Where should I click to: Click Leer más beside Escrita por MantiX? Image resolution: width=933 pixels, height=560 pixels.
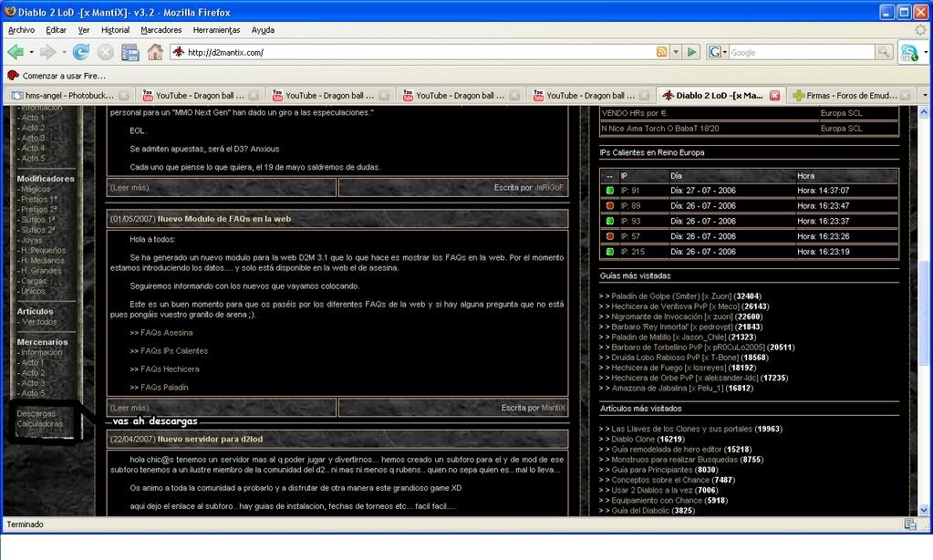coord(130,408)
